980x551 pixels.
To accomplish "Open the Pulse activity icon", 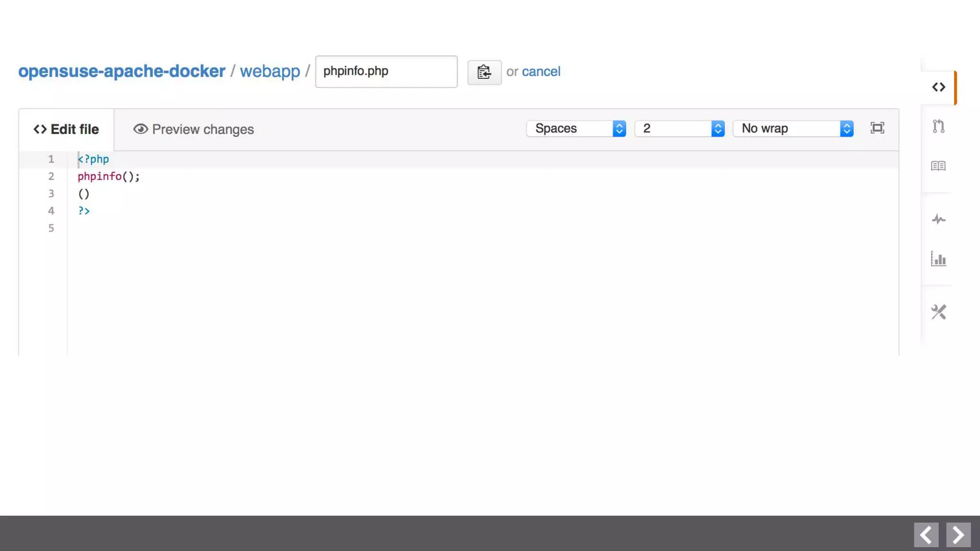I will [x=938, y=220].
